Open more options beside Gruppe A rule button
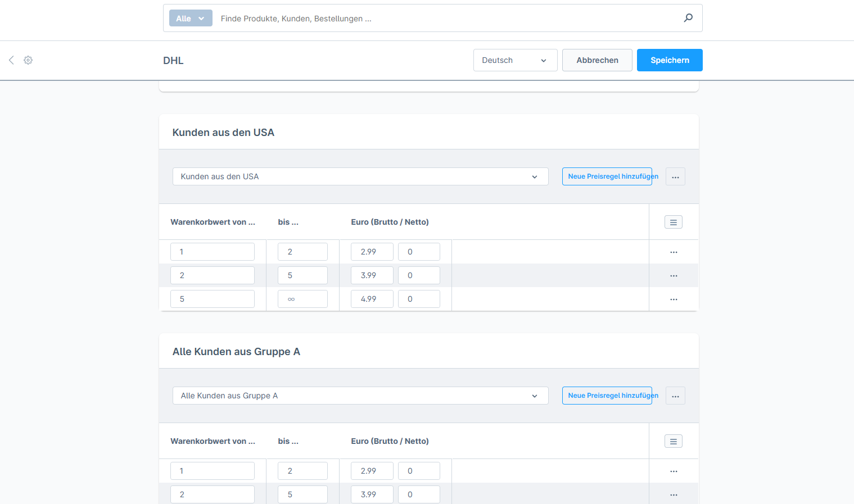Screen dimensions: 854x504 pyautogui.click(x=675, y=396)
